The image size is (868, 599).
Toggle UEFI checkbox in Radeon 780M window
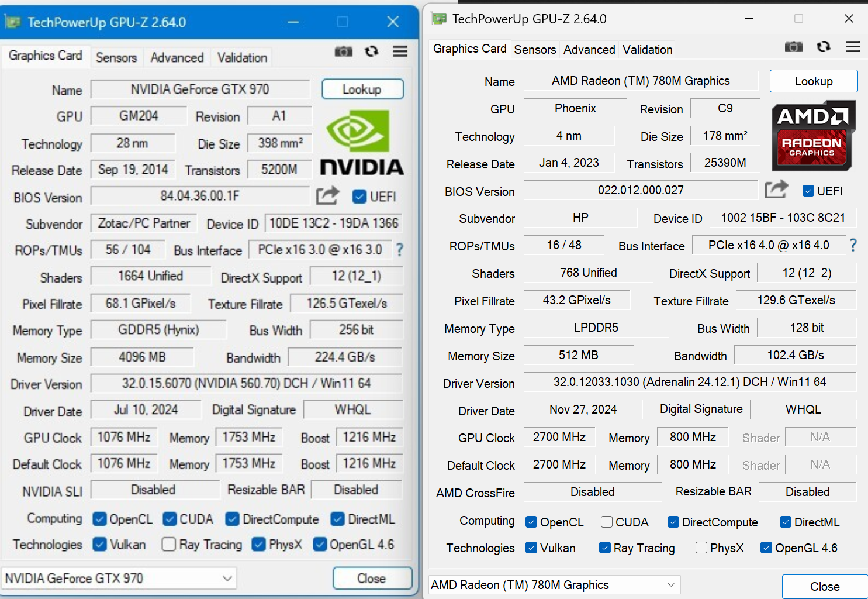[808, 191]
